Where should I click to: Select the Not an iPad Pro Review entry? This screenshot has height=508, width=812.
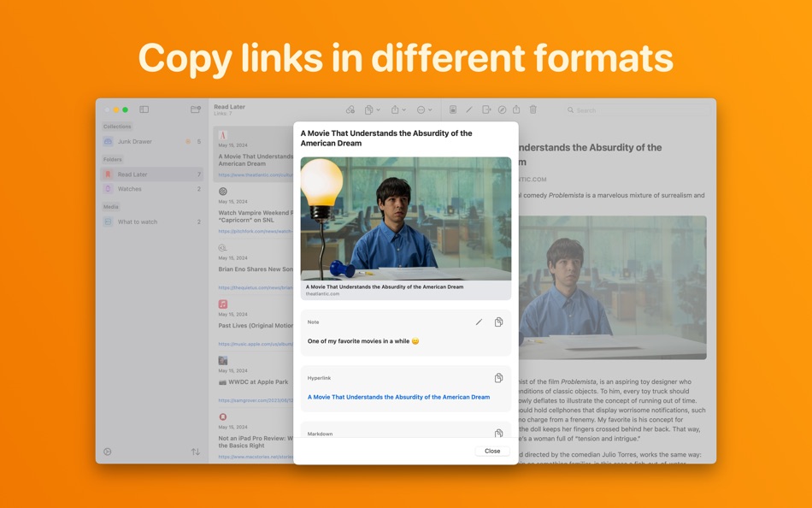(253, 436)
